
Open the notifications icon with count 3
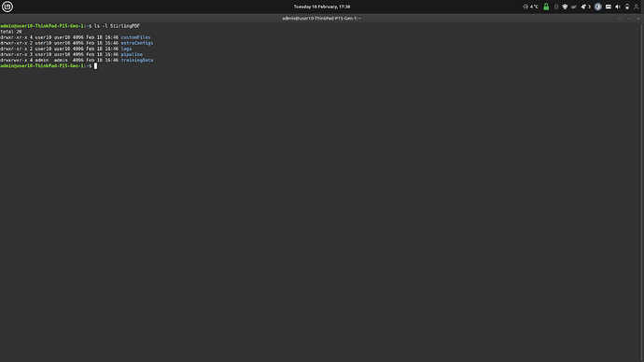[x=585, y=7]
